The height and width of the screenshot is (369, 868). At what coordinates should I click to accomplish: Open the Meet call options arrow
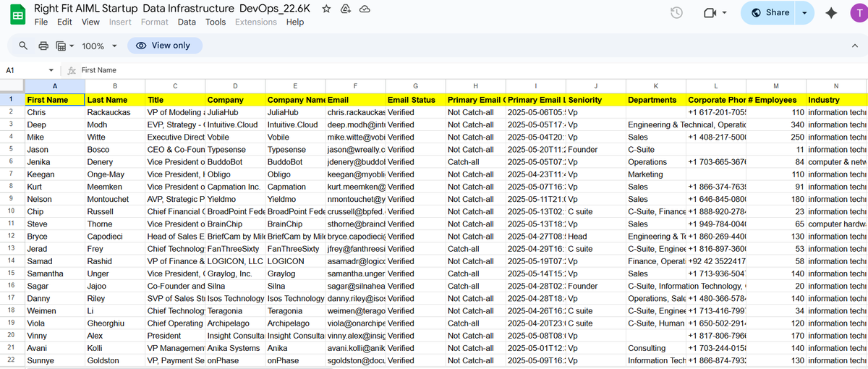[725, 13]
